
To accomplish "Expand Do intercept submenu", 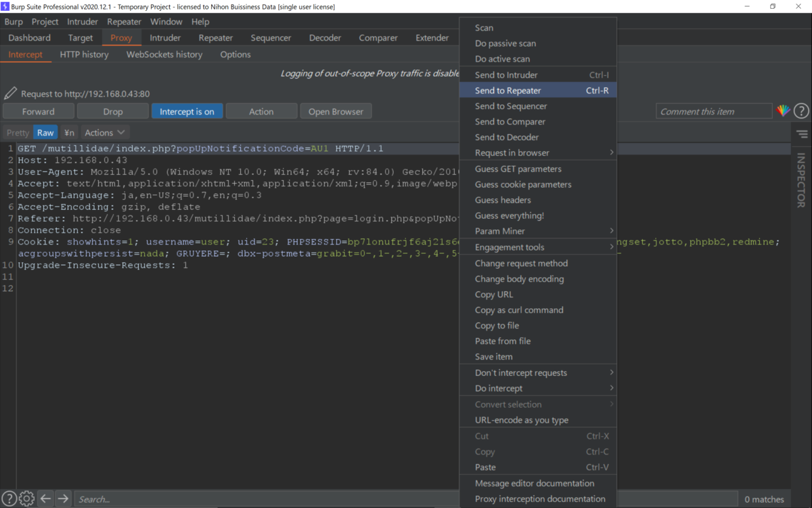I will click(538, 388).
